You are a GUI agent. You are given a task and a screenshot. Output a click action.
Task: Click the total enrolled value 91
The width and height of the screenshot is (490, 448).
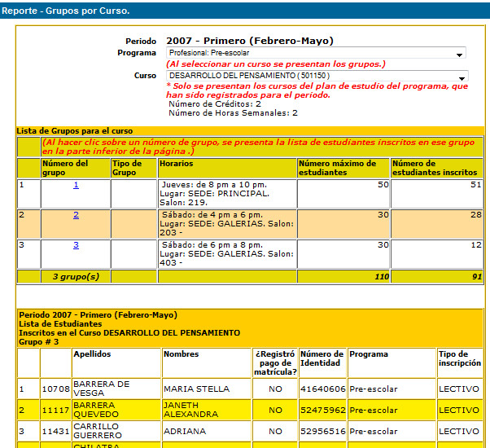[x=477, y=277]
